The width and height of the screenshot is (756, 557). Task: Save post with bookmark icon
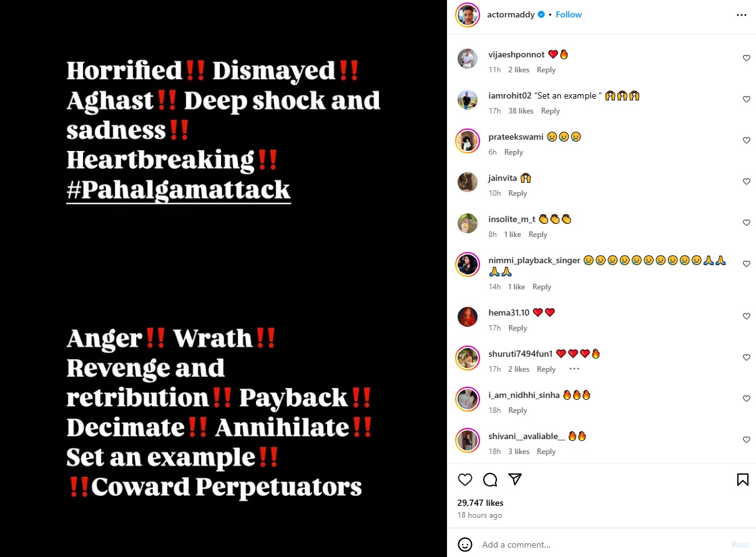point(743,479)
